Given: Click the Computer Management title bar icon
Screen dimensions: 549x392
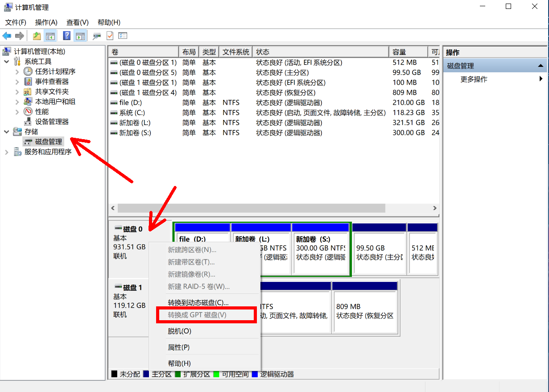Looking at the screenshot, I should (x=8, y=7).
